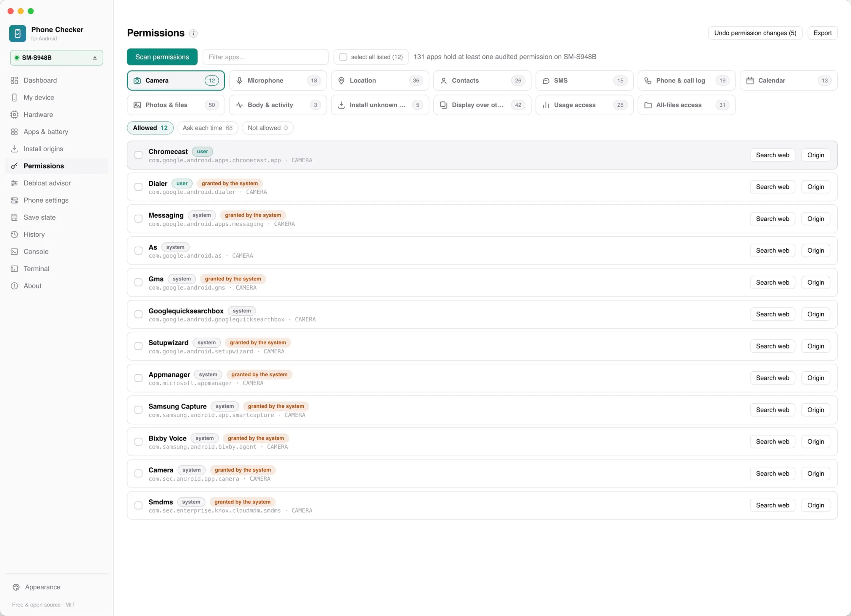
Task: Open the History clock icon
Action: [x=14, y=234]
